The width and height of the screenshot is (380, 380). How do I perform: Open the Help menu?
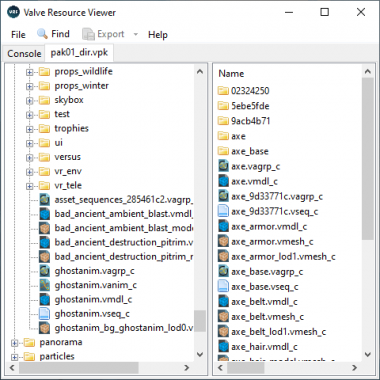click(x=158, y=34)
